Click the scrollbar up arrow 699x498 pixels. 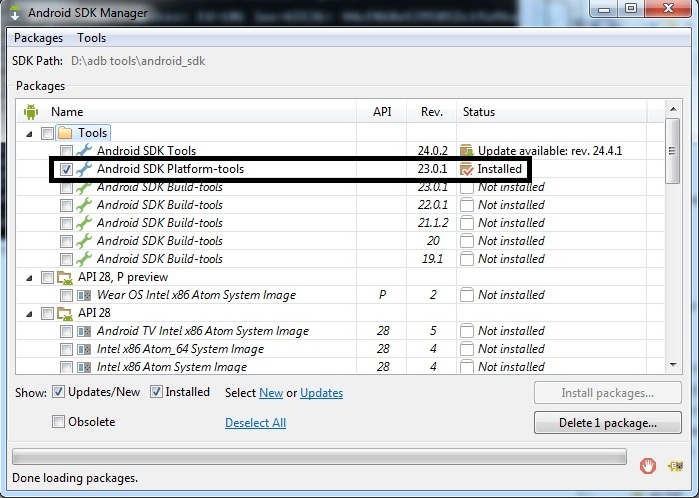(673, 109)
